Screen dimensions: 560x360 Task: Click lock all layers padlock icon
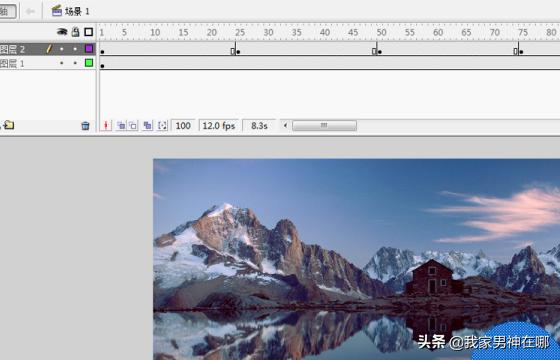pyautogui.click(x=75, y=32)
